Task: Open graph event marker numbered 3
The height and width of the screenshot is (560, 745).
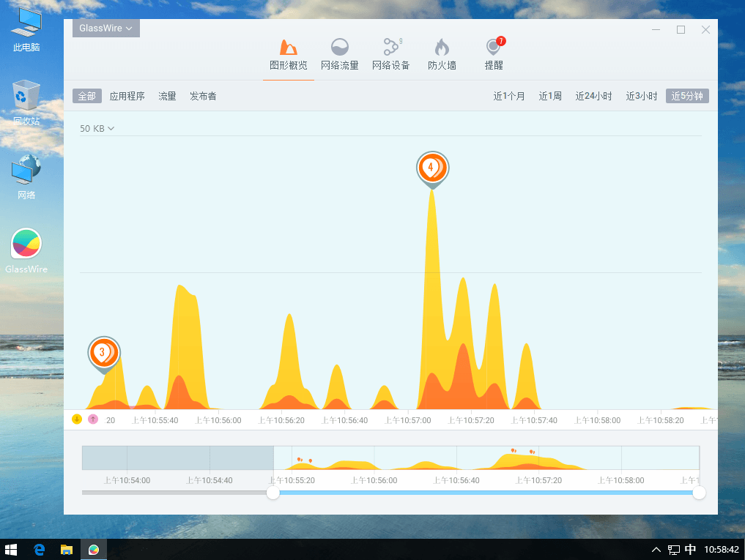Action: point(103,354)
